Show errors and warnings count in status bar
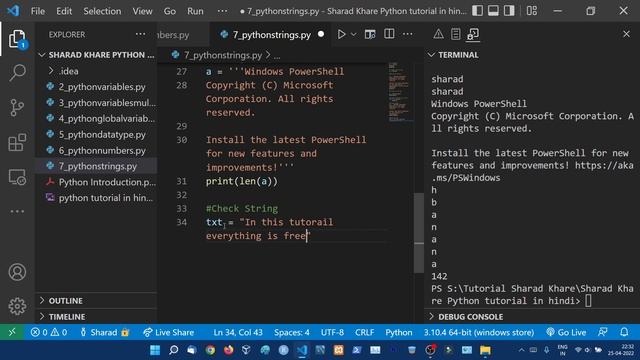 (x=49, y=332)
